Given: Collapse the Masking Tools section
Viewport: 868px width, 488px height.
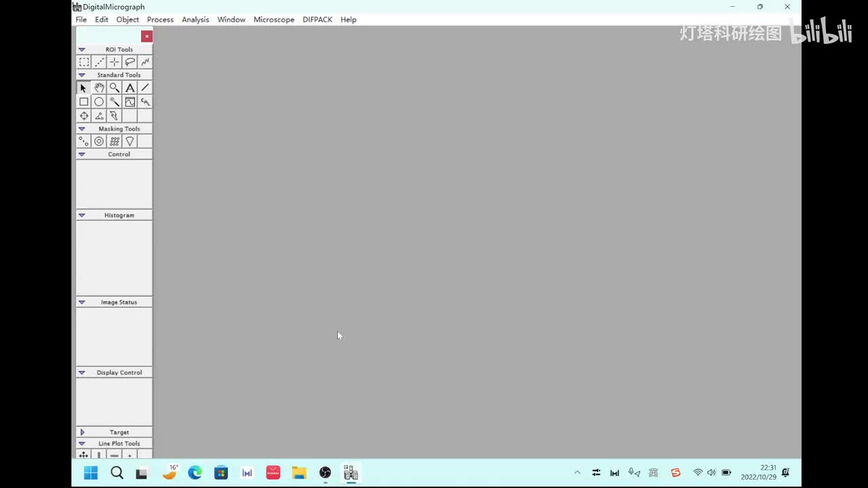Looking at the screenshot, I should coord(82,129).
